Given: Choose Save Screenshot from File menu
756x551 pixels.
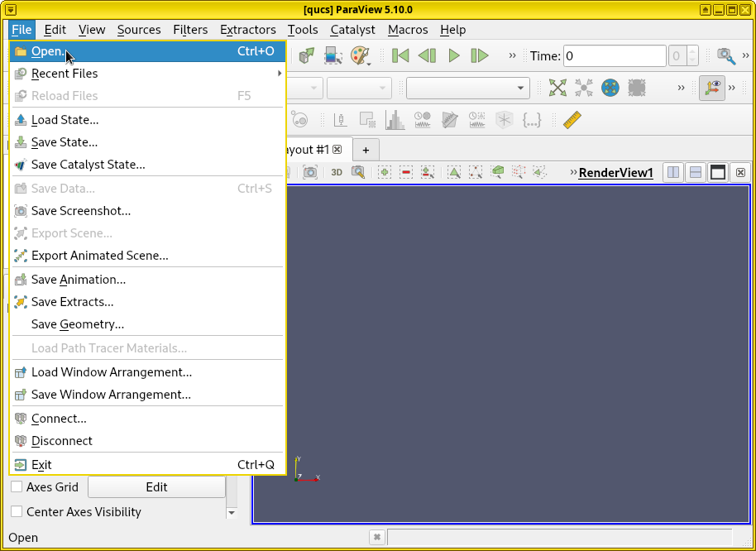Looking at the screenshot, I should click(81, 211).
